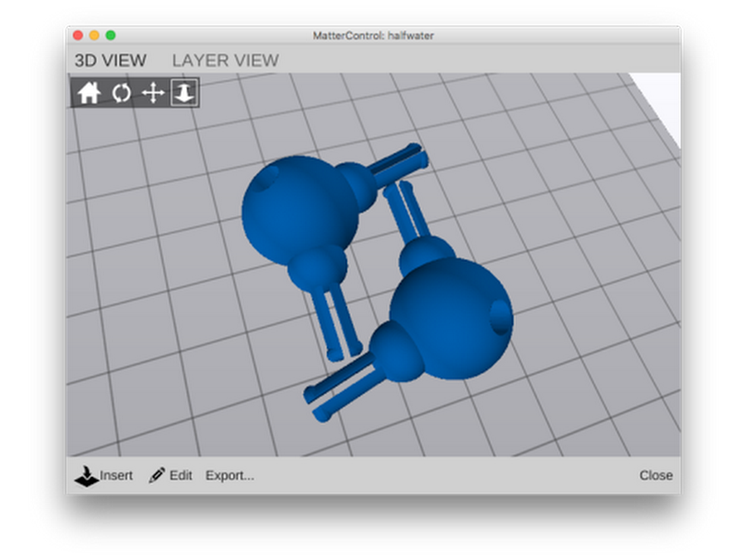
Task: Click the upper-left blue sphere model
Action: [x=299, y=212]
